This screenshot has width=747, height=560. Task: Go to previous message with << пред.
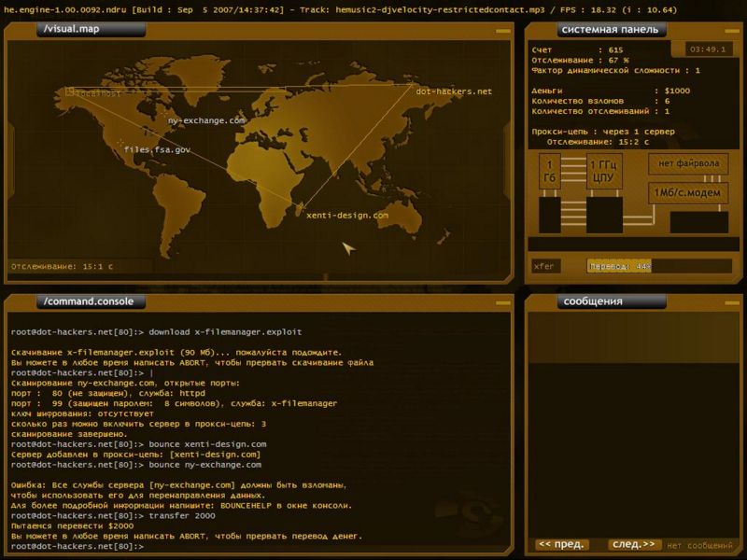coord(562,544)
